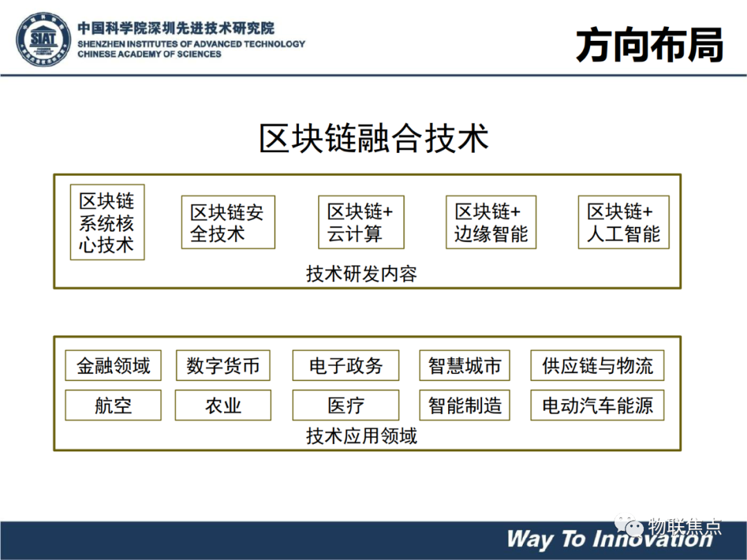This screenshot has width=747, height=560.
Task: Click the 区块链融合技术 heading
Action: click(x=374, y=138)
